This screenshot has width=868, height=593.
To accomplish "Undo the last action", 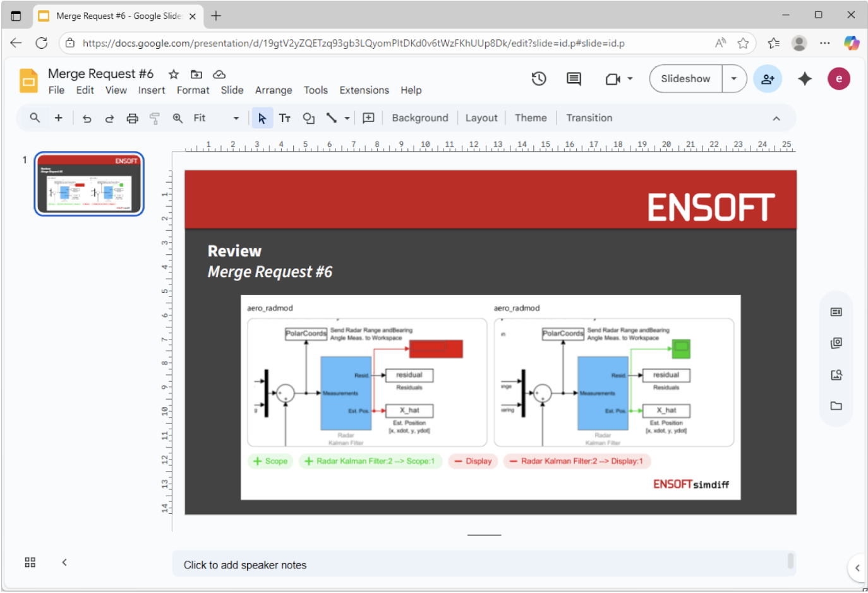I will [87, 118].
